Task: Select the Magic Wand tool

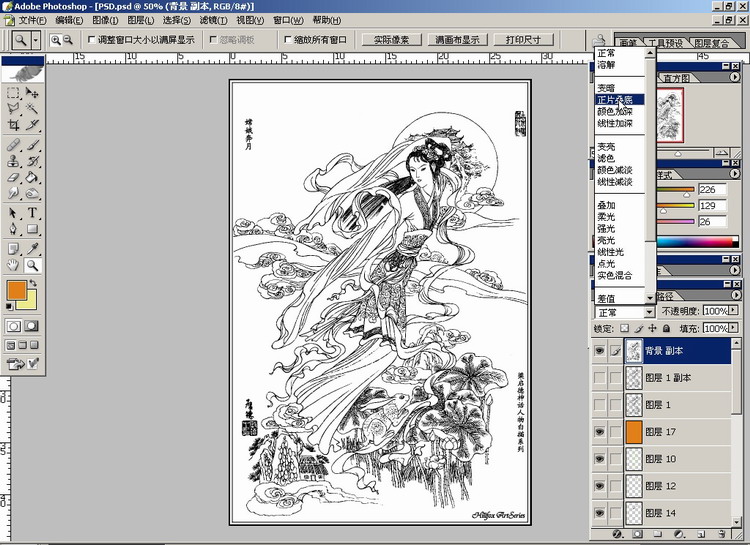Action: click(32, 108)
